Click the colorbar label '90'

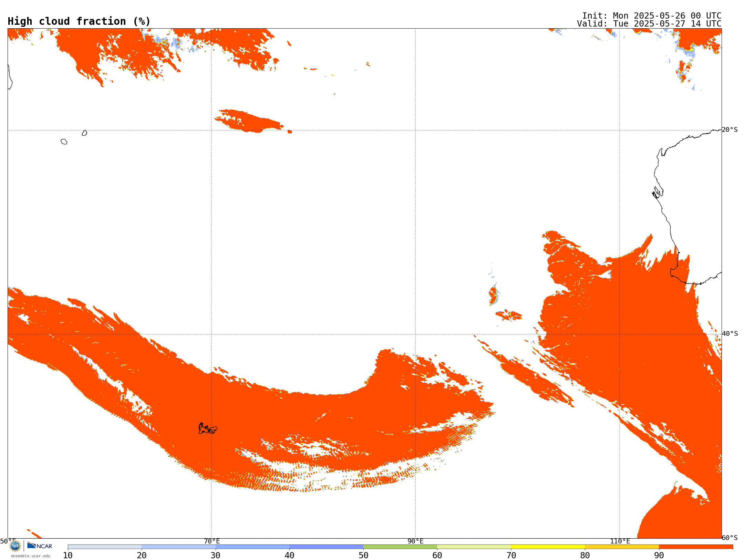tap(659, 555)
